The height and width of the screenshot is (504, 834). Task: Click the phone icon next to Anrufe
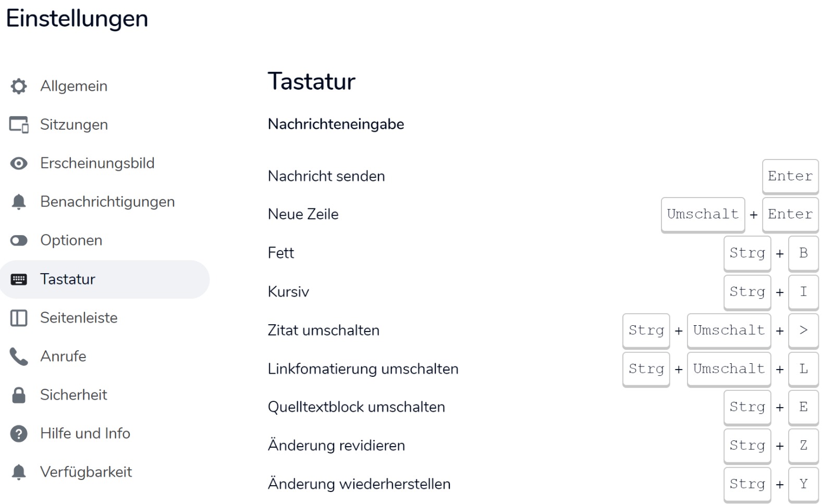coord(19,357)
